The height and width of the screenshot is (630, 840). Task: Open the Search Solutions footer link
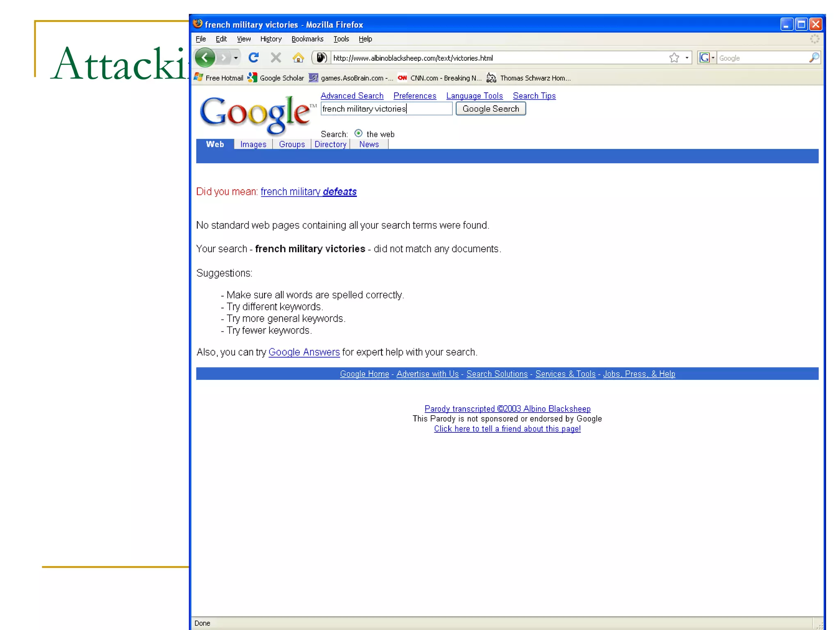[x=497, y=374]
